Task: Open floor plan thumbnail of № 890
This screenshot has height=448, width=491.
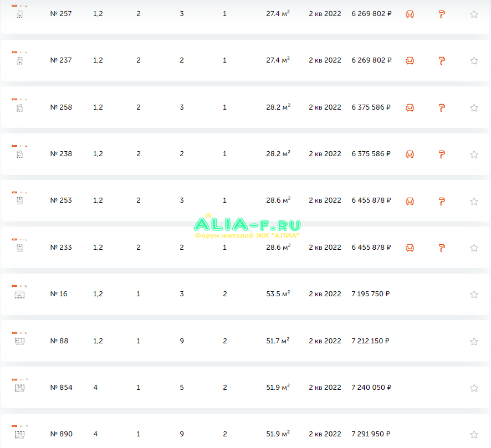Action: (19, 432)
